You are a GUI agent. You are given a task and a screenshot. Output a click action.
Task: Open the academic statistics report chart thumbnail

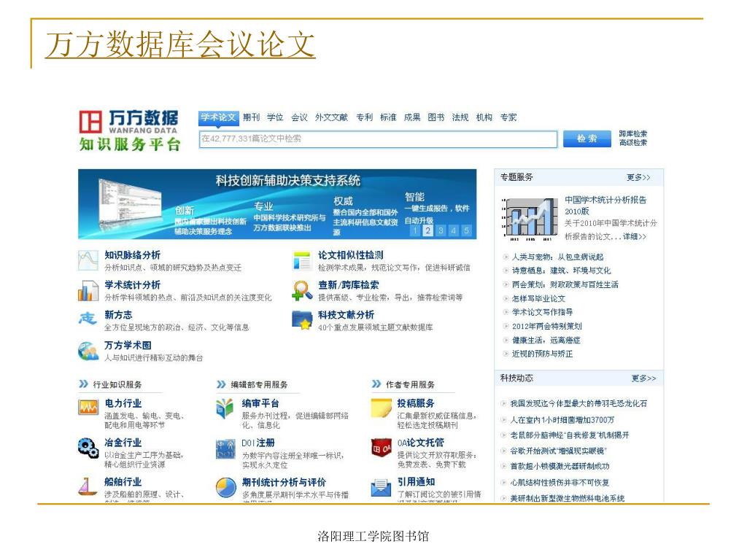530,219
